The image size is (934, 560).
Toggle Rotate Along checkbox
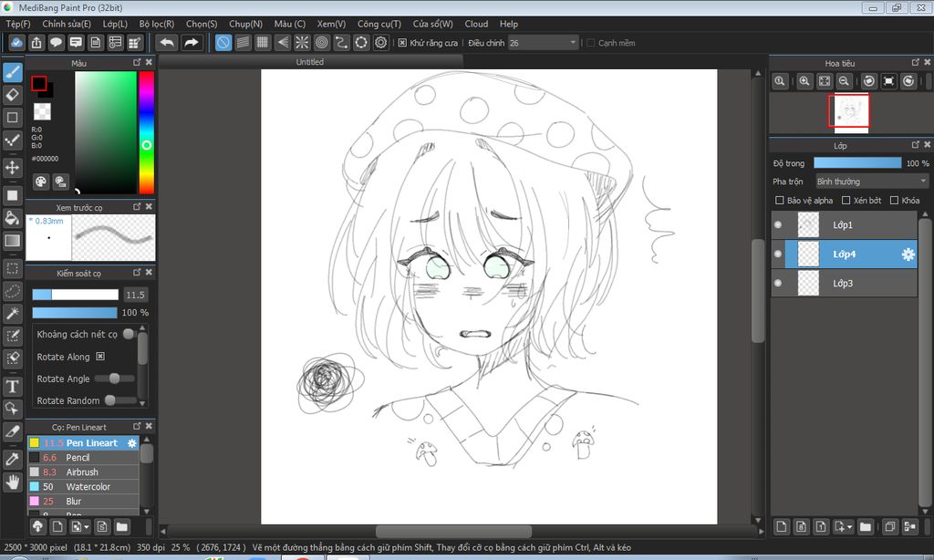(100, 357)
